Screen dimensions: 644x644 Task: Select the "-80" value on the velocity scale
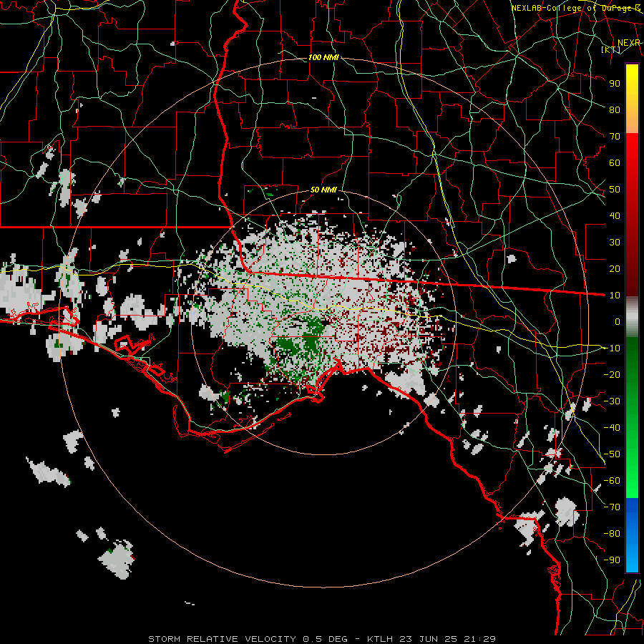point(612,534)
